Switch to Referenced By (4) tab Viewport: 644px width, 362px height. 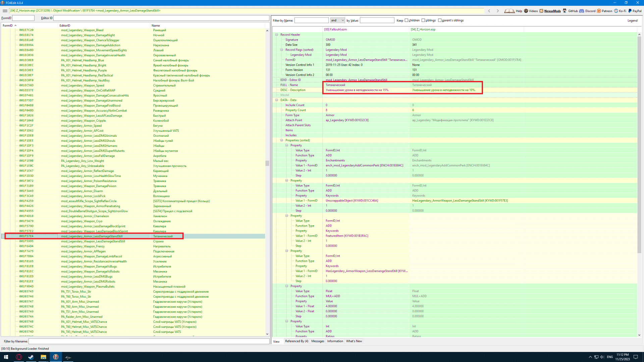click(x=297, y=341)
